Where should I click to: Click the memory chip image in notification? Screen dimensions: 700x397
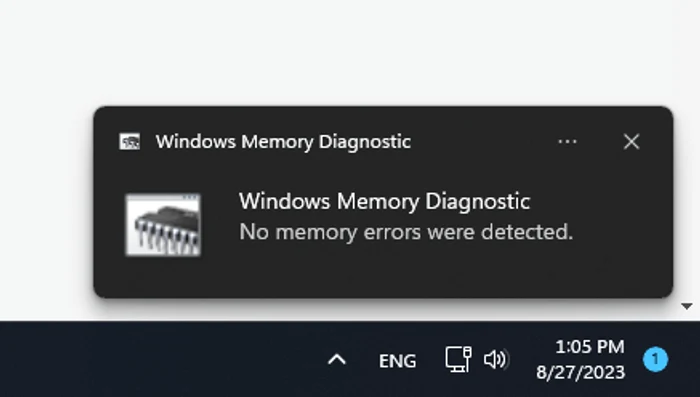click(x=163, y=225)
